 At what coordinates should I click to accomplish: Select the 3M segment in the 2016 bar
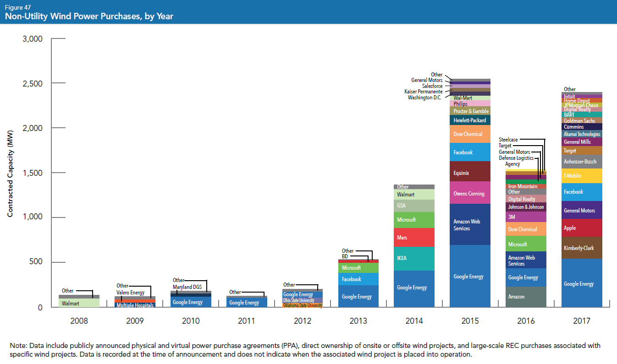526,217
